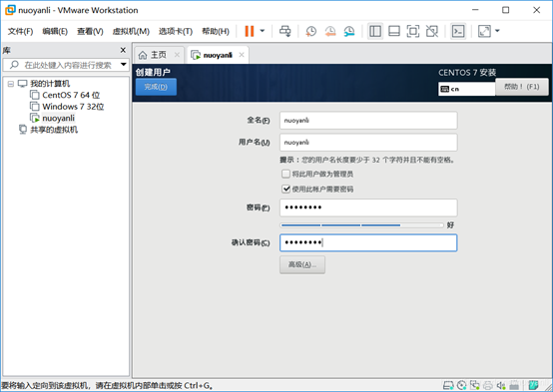The image size is (553, 392).
Task: Click the 高级(A)... advanced button
Action: tap(302, 264)
